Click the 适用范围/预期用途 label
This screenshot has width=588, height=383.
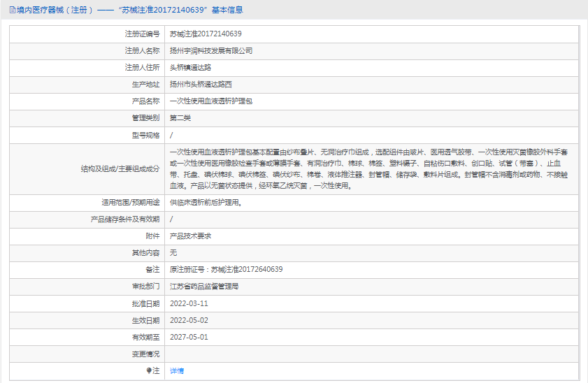click(x=130, y=203)
